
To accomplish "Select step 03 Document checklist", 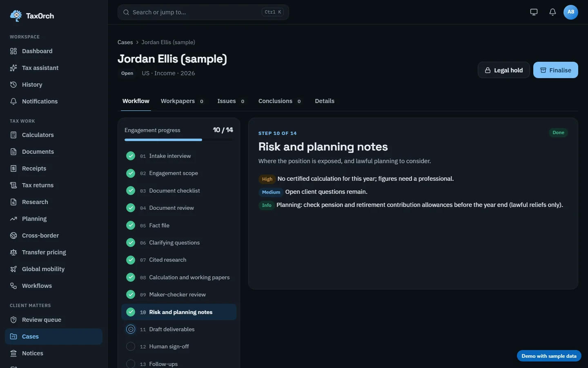I will 179,191.
